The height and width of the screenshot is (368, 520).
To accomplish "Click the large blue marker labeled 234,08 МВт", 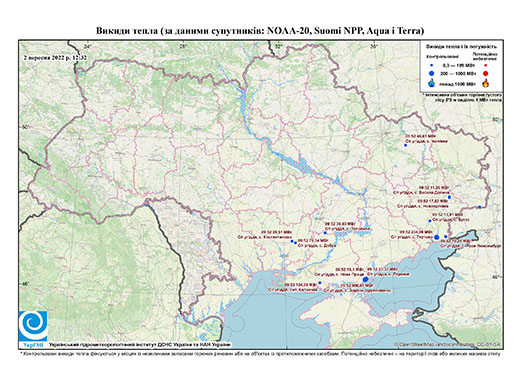I will click(x=437, y=237).
